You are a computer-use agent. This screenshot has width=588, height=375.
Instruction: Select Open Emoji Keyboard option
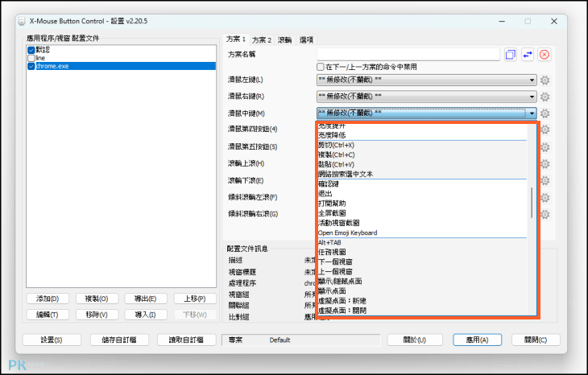coord(422,233)
